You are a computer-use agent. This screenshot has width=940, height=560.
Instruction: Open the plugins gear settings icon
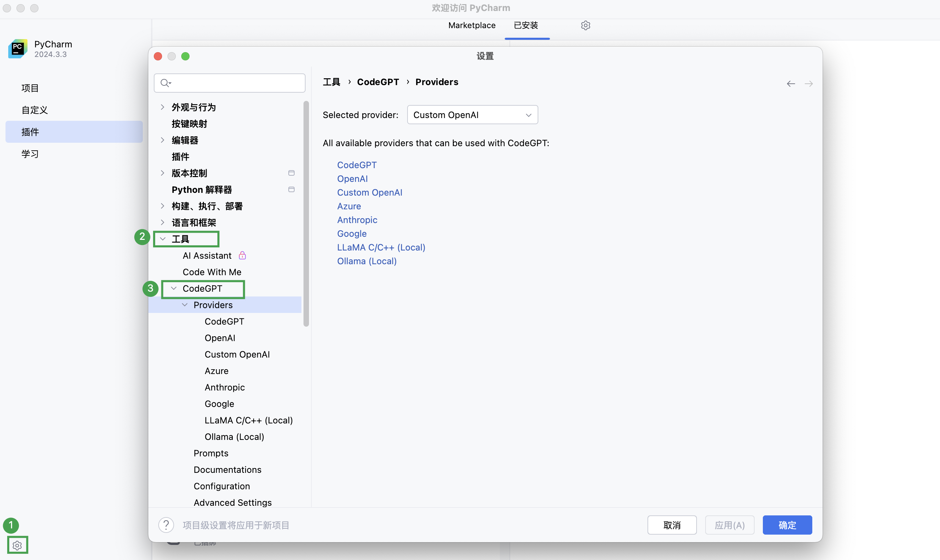(585, 25)
